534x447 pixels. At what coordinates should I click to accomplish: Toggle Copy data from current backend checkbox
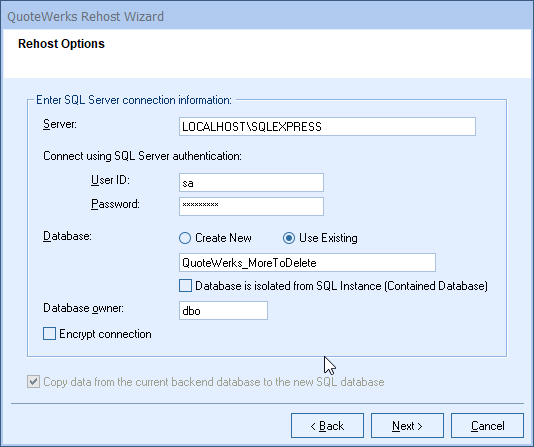pos(33,382)
